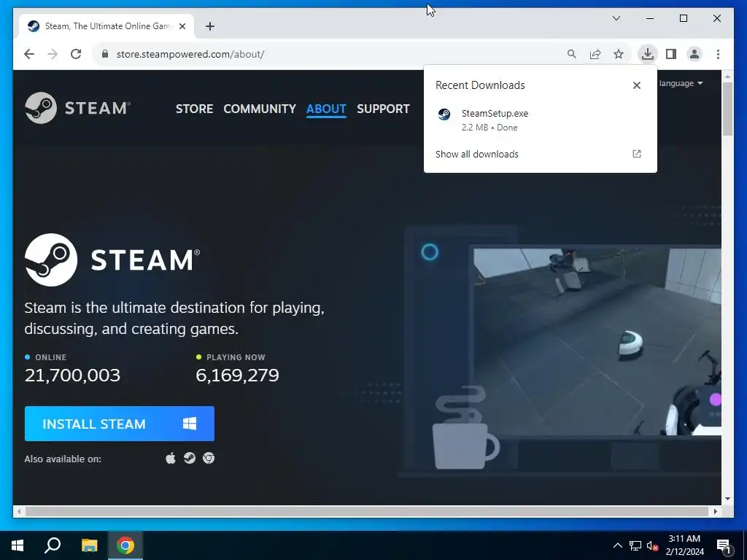The height and width of the screenshot is (560, 747).
Task: Select the ABOUT menu item
Action: click(x=326, y=109)
